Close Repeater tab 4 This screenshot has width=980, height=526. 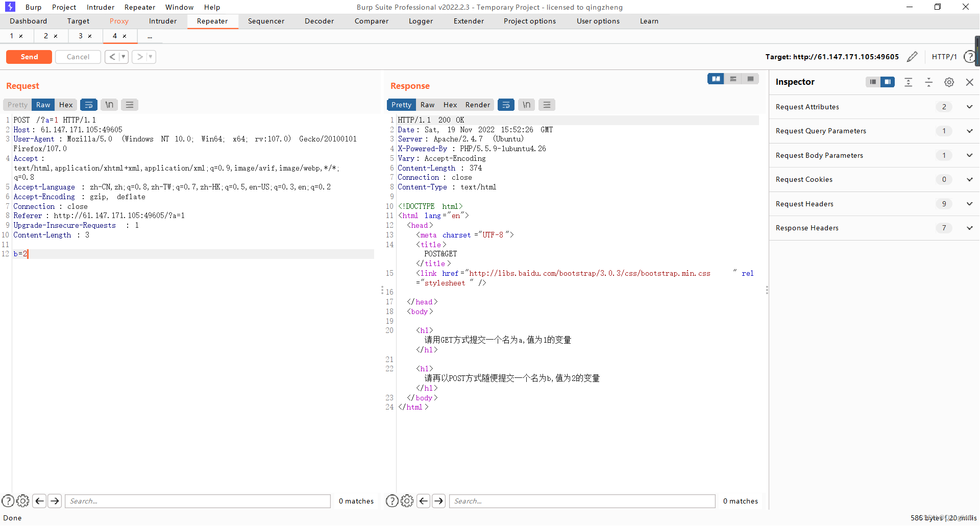coord(125,36)
